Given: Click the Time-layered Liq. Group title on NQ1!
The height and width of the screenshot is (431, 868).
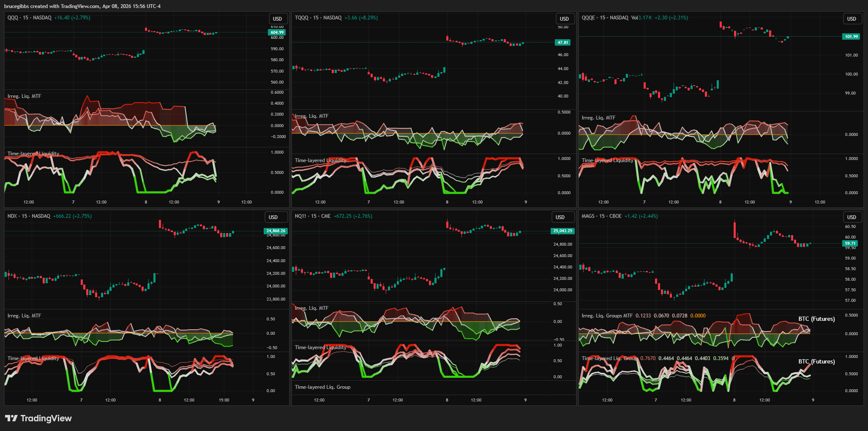Looking at the screenshot, I should (322, 387).
